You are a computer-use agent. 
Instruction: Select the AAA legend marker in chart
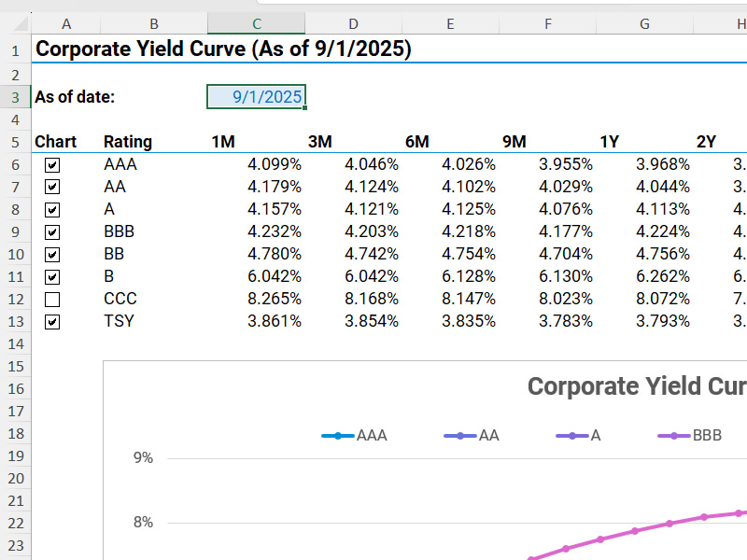(338, 435)
